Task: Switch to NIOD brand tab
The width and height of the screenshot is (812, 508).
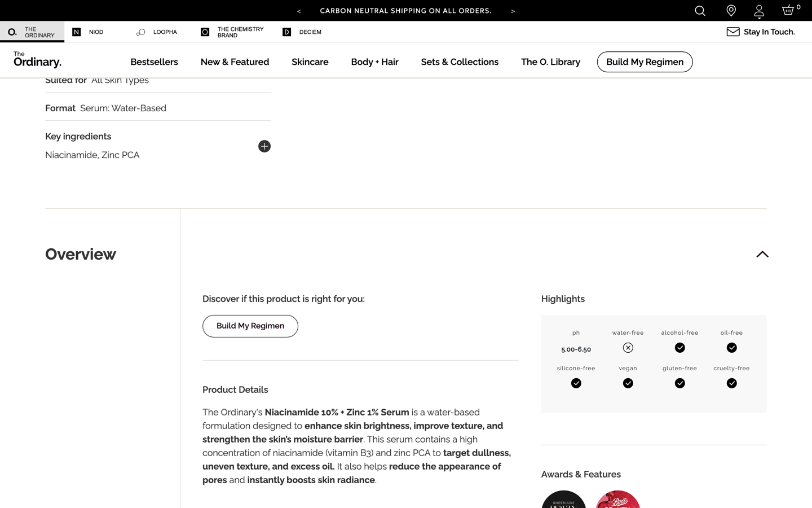Action: click(89, 32)
